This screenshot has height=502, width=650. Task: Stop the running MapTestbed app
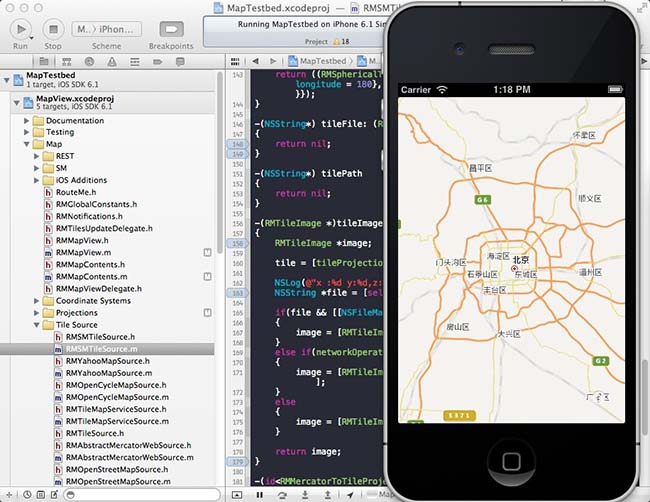[x=53, y=29]
